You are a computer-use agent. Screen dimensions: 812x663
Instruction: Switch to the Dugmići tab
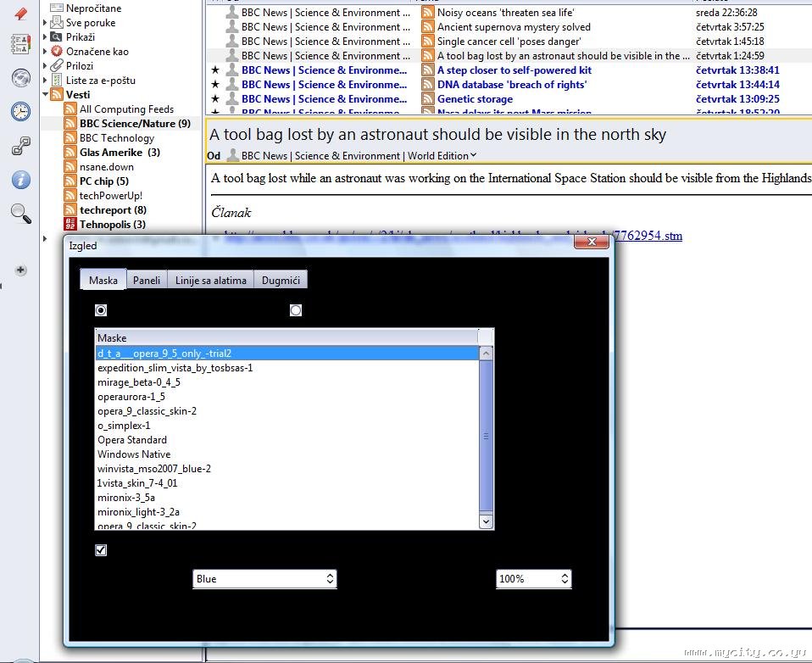(281, 281)
